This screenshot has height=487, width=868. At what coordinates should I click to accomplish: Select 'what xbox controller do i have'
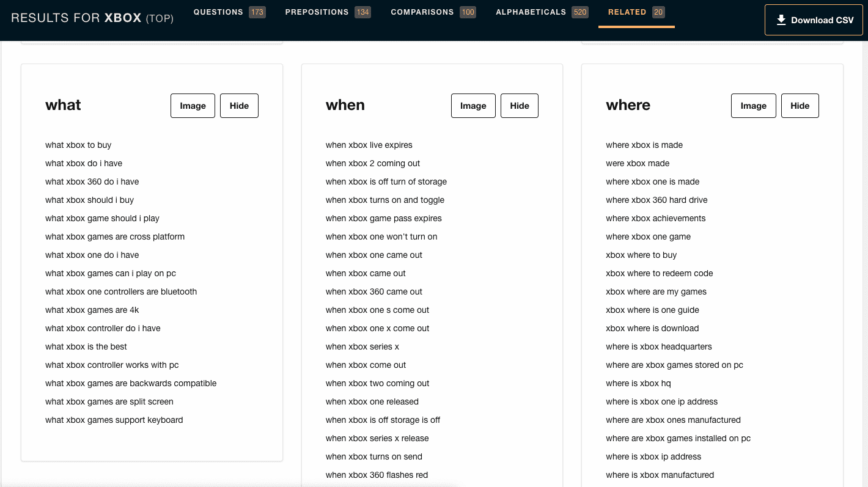tap(103, 328)
